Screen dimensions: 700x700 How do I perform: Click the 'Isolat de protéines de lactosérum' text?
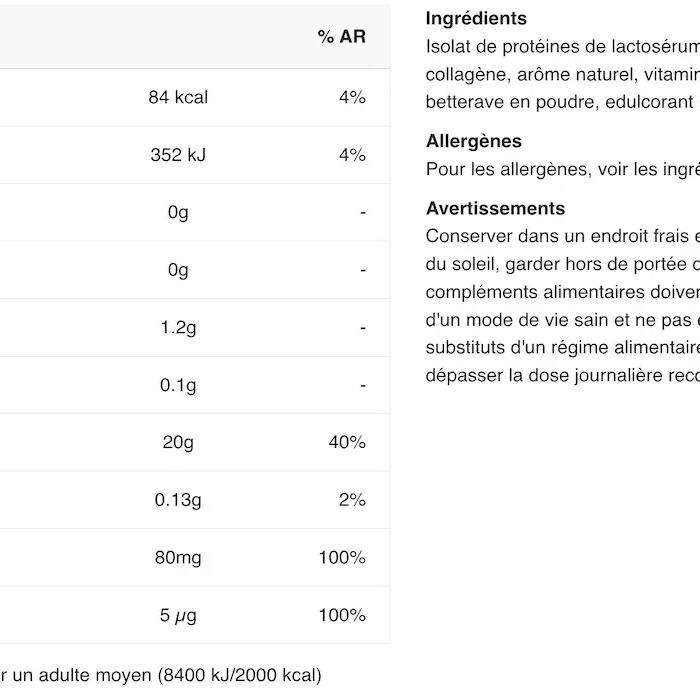(560, 46)
